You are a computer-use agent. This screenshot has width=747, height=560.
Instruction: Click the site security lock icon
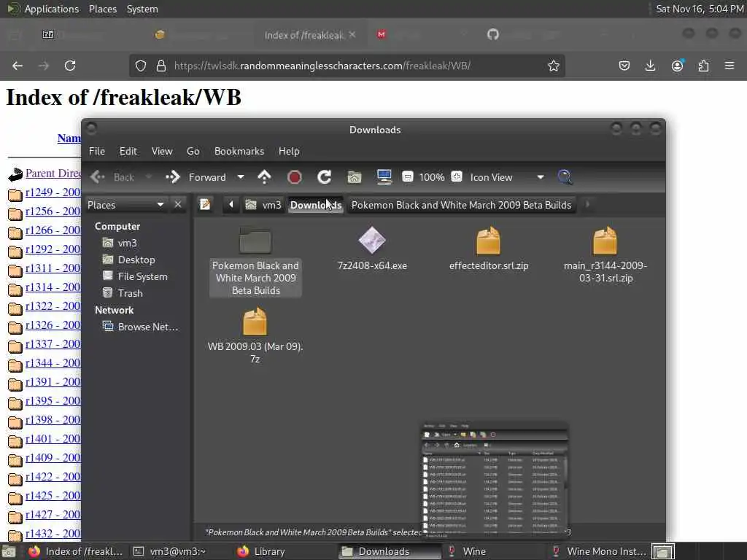(x=161, y=66)
